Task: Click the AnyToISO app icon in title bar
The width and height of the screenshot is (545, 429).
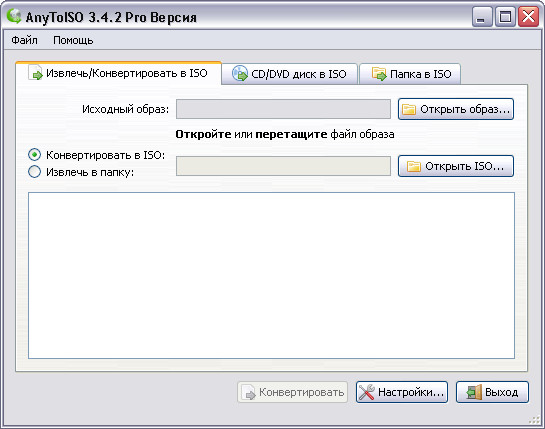Action: [14, 16]
